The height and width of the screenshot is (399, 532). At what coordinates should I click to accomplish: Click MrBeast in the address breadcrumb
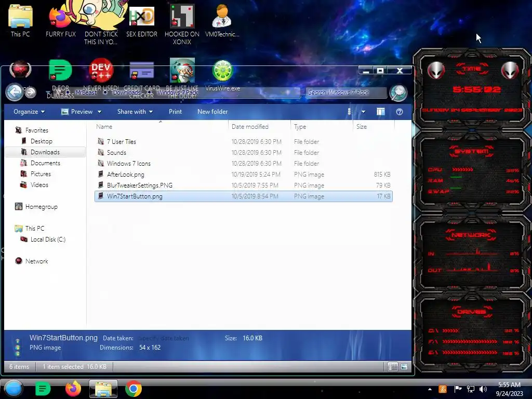coord(86,92)
